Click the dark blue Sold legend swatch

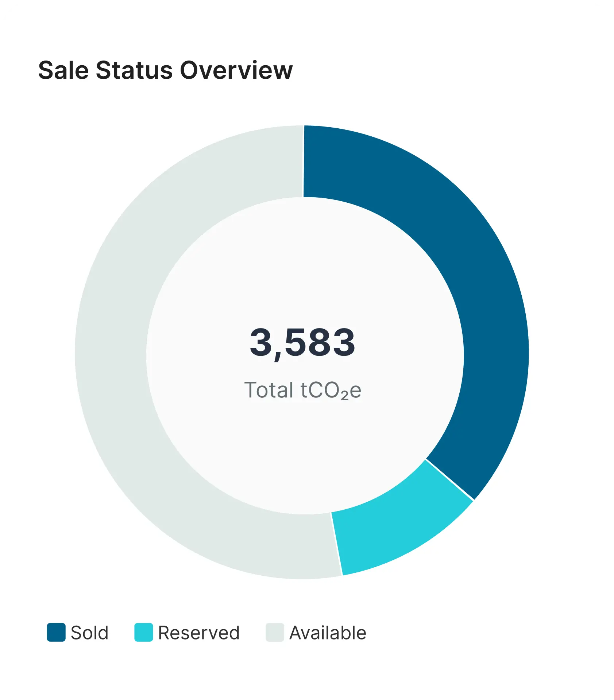[x=56, y=632]
